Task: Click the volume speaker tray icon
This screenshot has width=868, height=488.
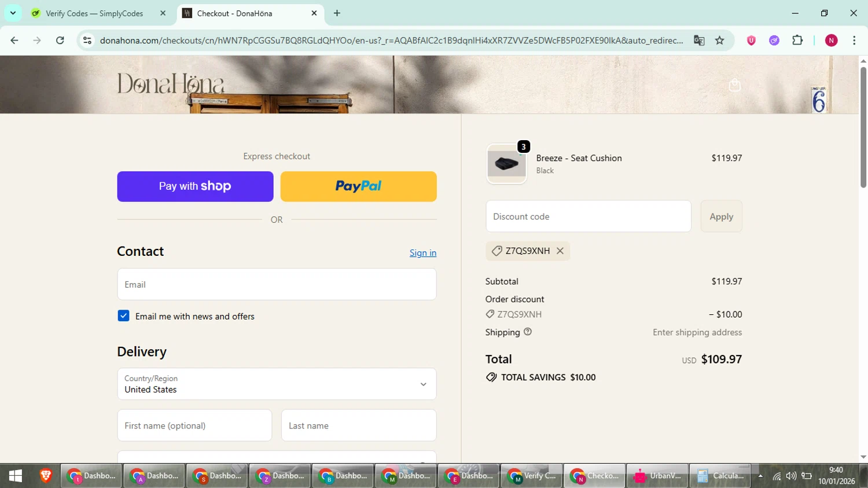Action: tap(791, 476)
